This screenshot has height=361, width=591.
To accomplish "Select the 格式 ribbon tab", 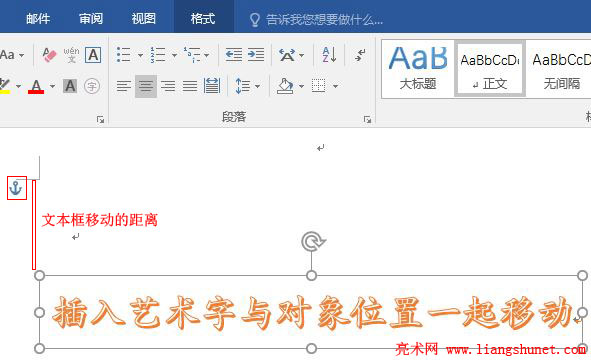I will [203, 18].
